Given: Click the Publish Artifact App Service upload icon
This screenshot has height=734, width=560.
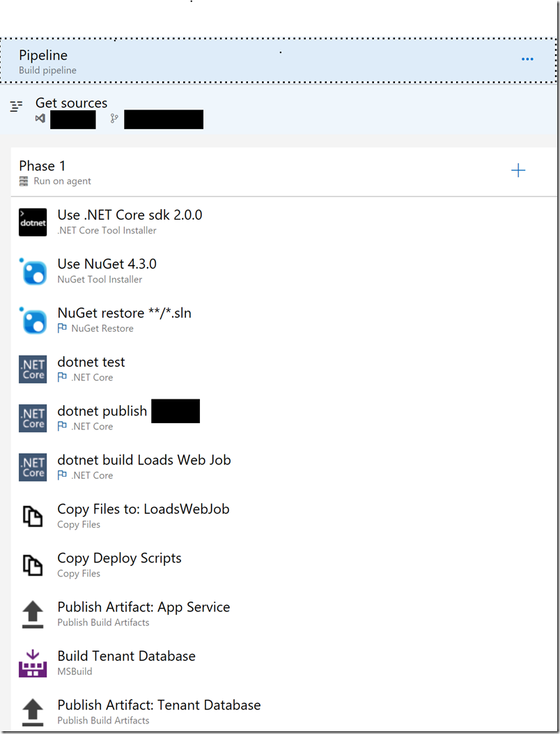Looking at the screenshot, I should point(33,614).
